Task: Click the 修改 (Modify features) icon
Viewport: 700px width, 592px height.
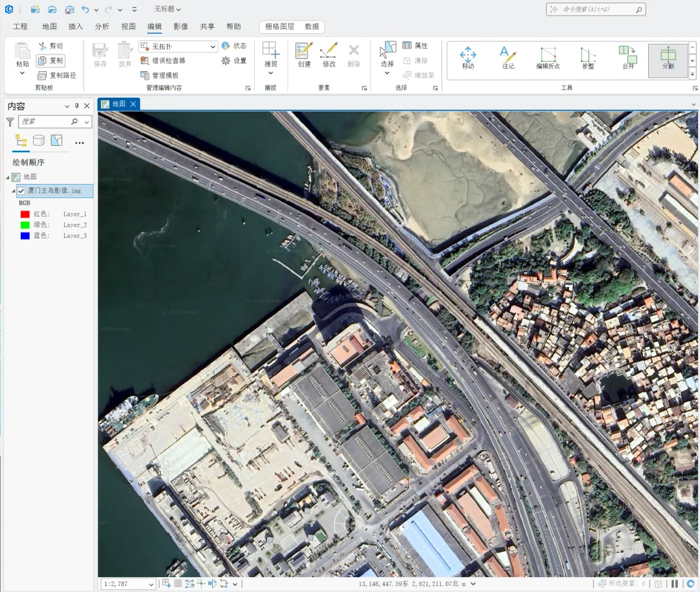Action: (x=329, y=54)
